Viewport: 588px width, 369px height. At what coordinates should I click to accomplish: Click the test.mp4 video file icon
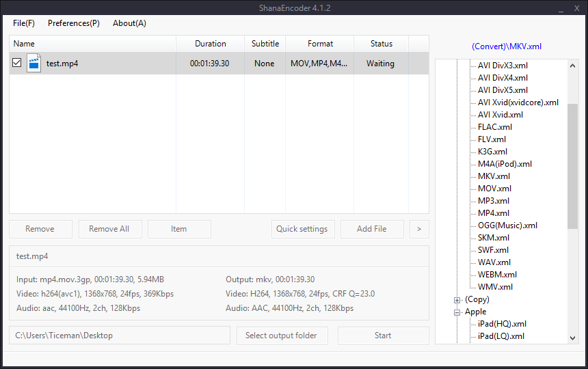34,63
